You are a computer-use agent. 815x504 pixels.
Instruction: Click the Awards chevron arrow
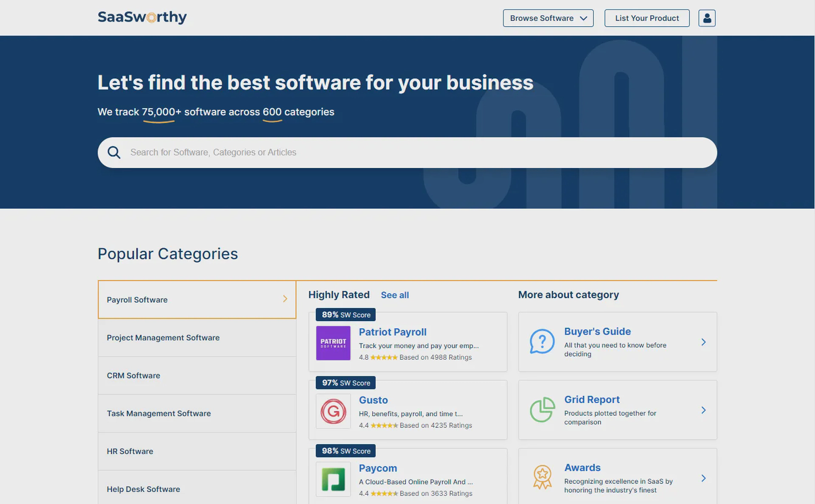[x=703, y=478]
